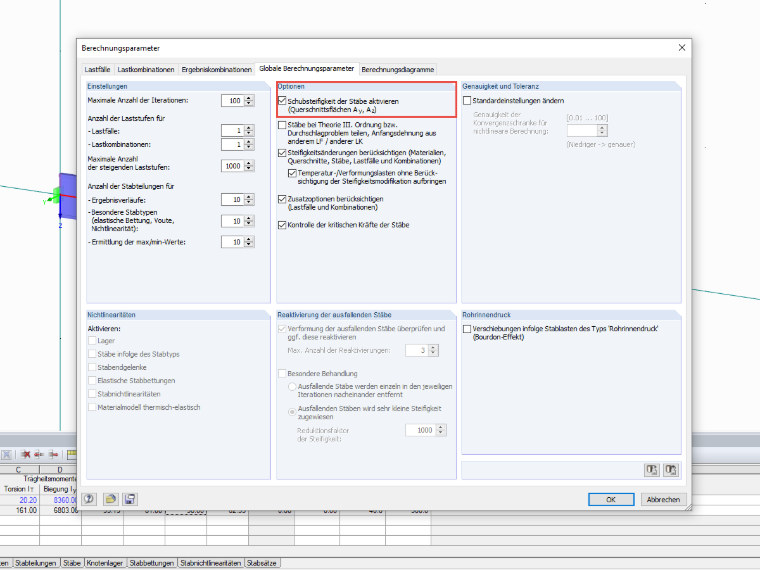The height and width of the screenshot is (570, 760).
Task: Toggle Kontrolle der kritischen Kräfte der Stäbe
Action: click(x=282, y=225)
